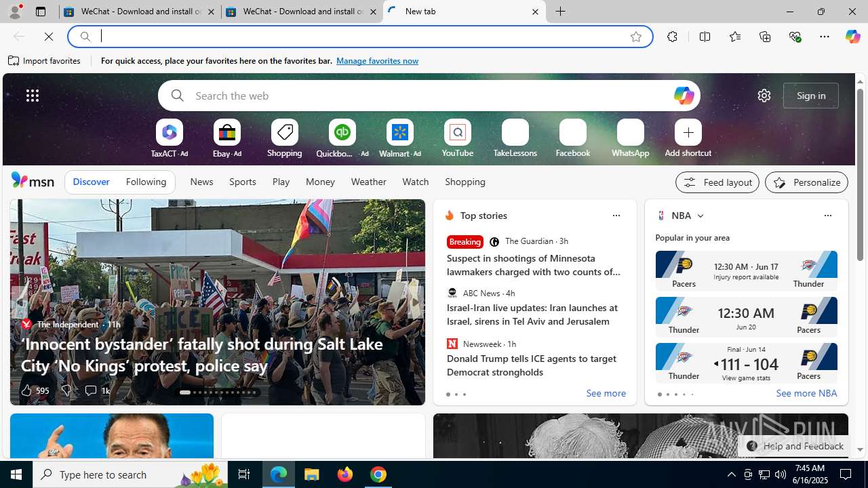Click Import favorites
The height and width of the screenshot is (488, 868).
(45, 61)
